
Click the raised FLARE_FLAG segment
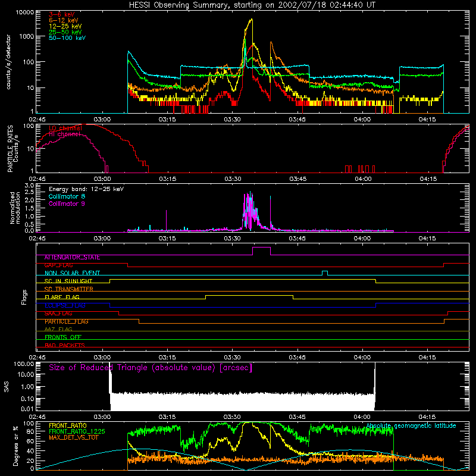pos(249,295)
